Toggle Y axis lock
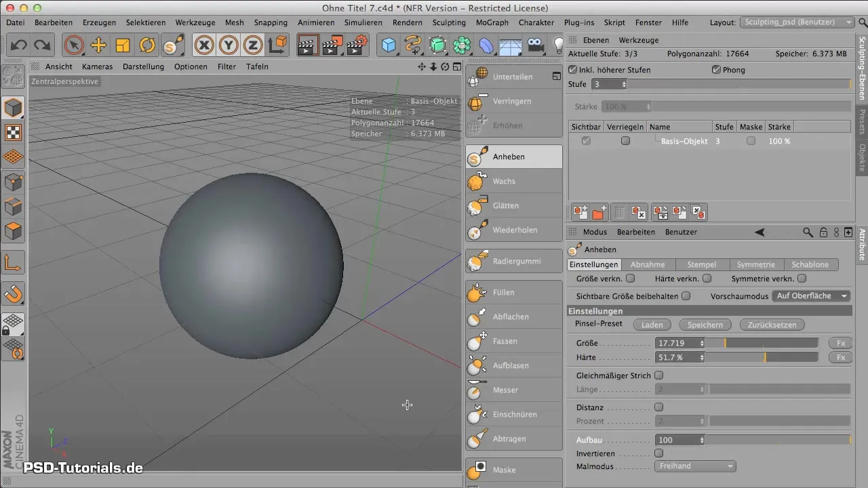Viewport: 868px width, 488px height. coord(229,45)
